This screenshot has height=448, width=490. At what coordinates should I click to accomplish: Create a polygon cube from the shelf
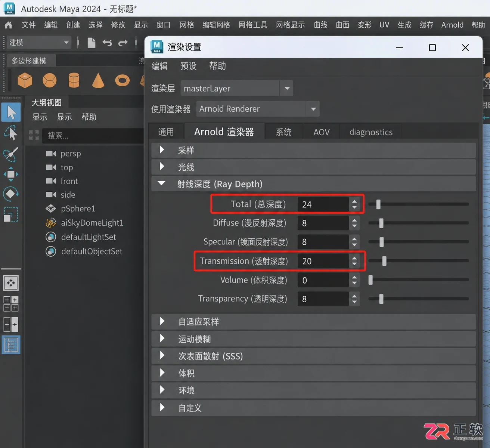25,80
